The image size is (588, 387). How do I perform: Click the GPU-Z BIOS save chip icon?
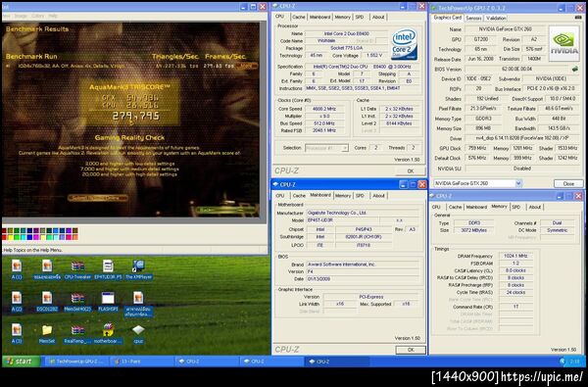point(575,69)
